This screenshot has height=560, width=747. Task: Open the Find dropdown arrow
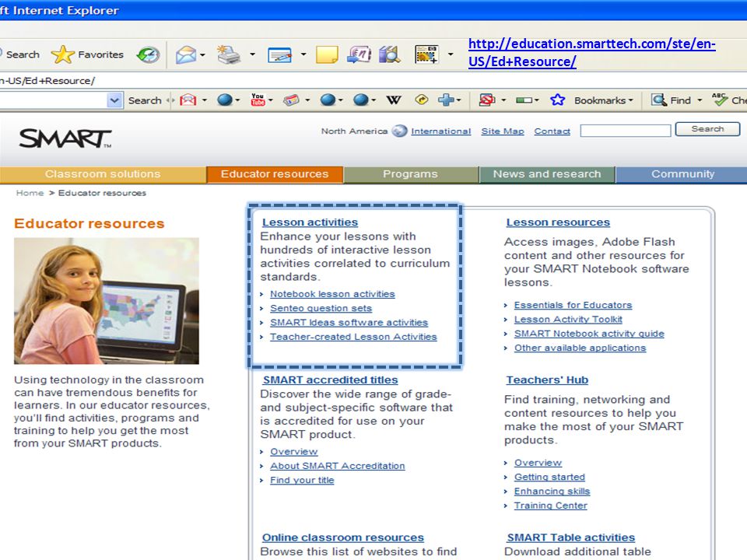(700, 100)
